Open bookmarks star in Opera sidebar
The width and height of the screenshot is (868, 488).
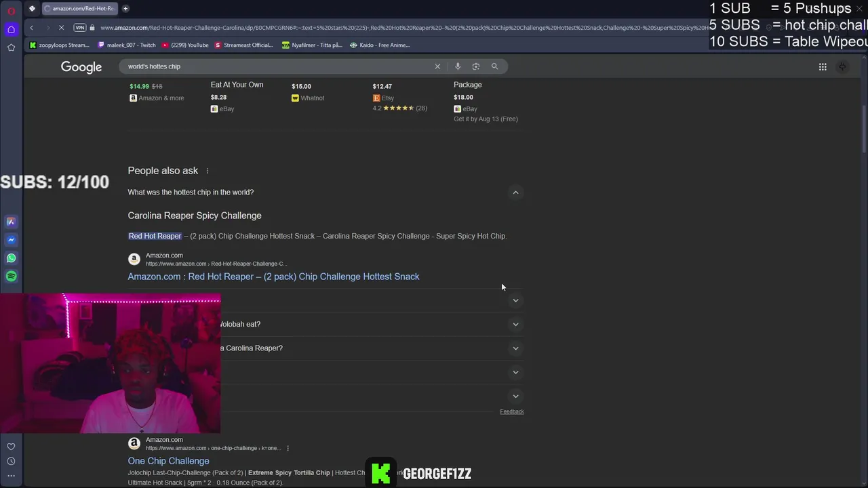[11, 47]
